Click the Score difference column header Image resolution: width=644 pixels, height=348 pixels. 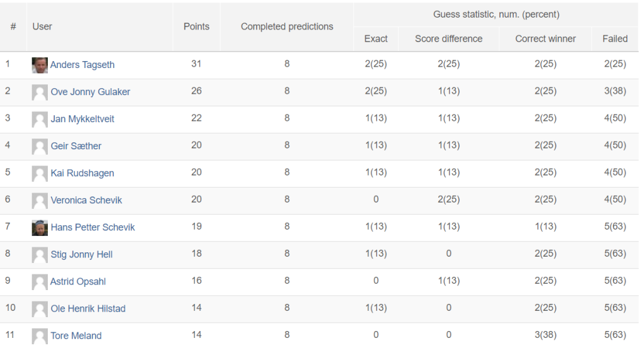coord(448,39)
